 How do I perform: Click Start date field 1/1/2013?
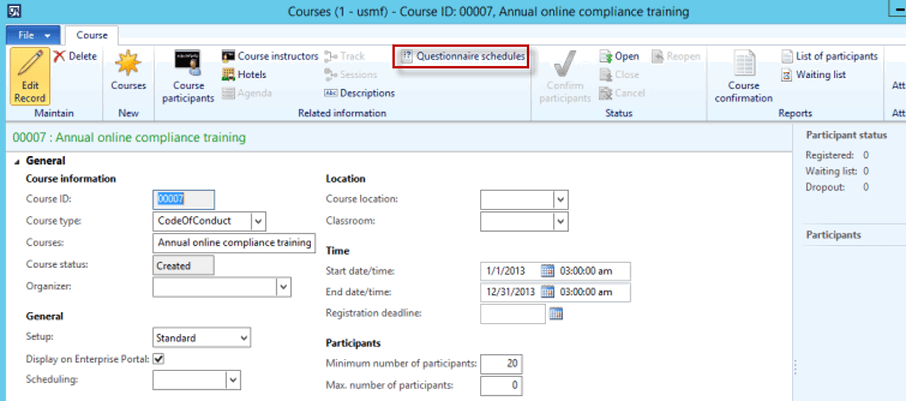pyautogui.click(x=511, y=270)
